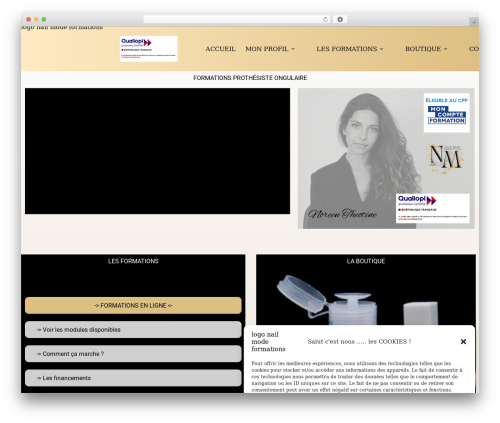Screen dimensions: 500x423
Task: Click the green window zoom button
Action: coord(44,20)
